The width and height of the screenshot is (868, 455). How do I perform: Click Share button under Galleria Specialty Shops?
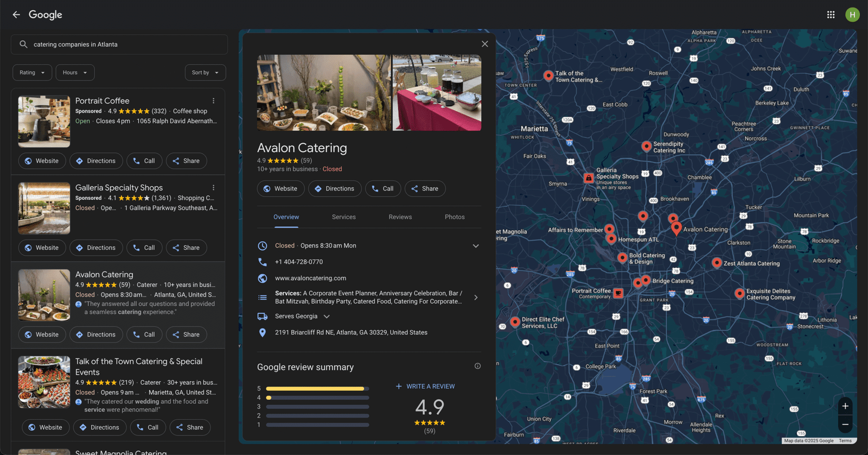pyautogui.click(x=186, y=248)
